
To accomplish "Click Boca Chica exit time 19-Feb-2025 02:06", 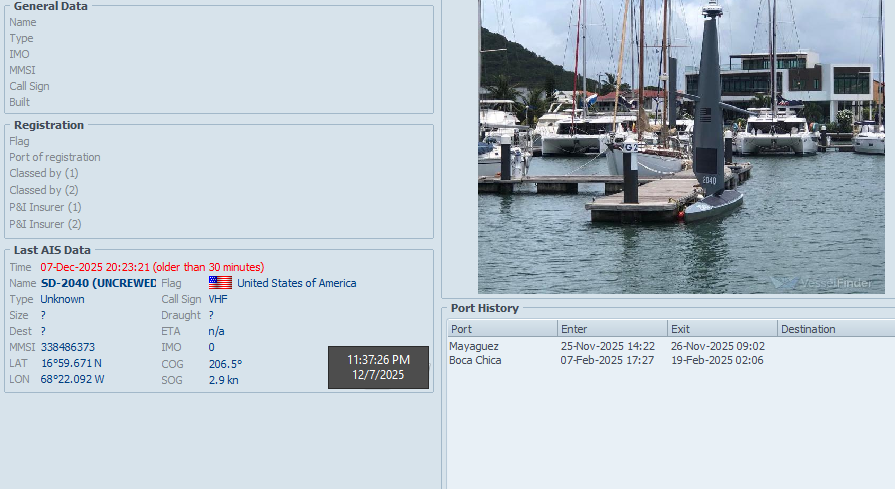I will (x=717, y=361).
